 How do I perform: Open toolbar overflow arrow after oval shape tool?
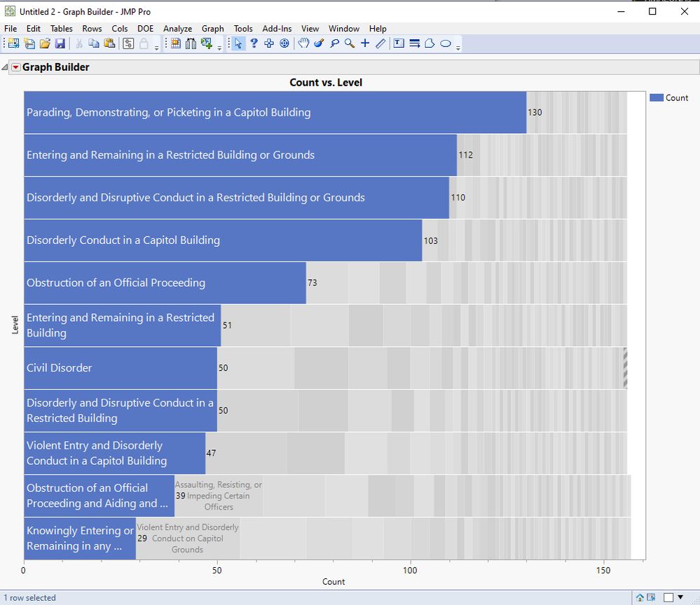pyautogui.click(x=458, y=48)
